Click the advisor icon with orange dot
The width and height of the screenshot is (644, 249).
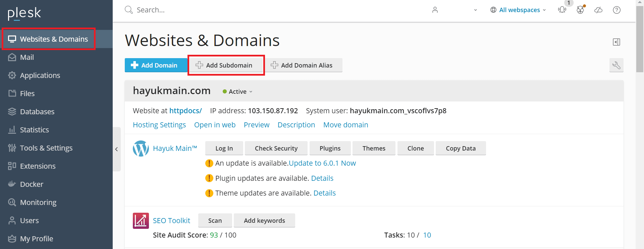click(x=580, y=10)
